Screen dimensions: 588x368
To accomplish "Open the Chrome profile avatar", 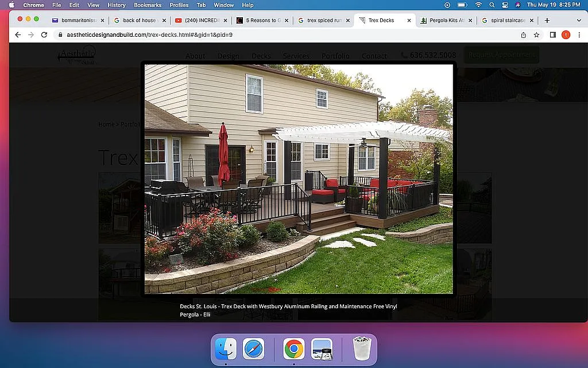I will coord(566,34).
